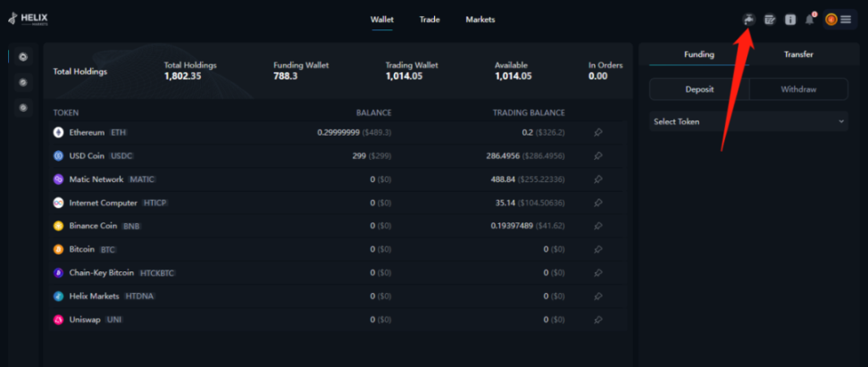Click the USDC trading balance 286.4956
868x367 pixels.
503,156
